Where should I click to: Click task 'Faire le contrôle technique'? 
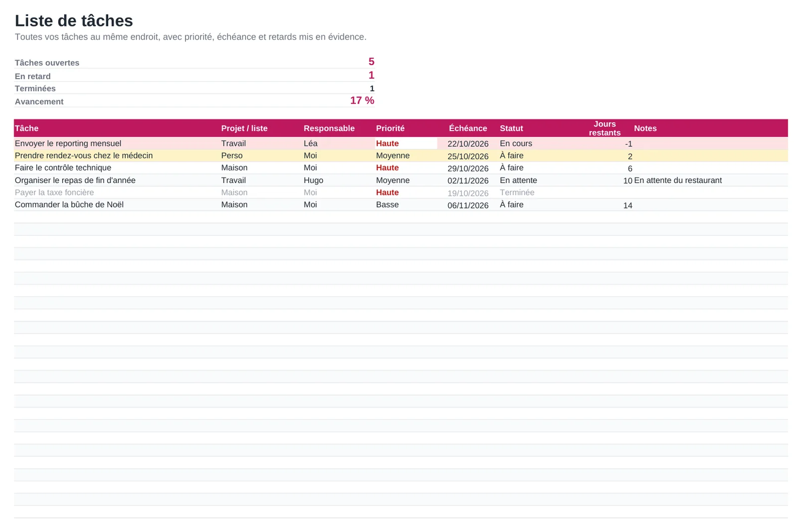(63, 168)
